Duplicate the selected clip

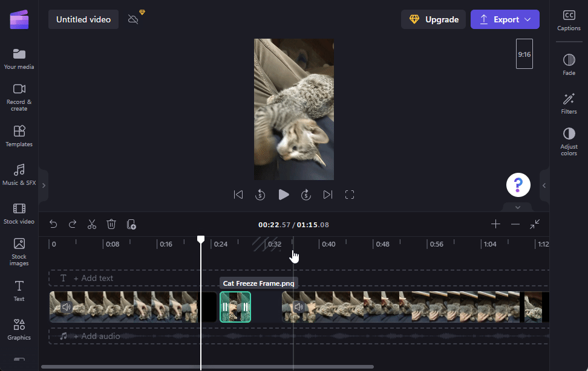coord(131,224)
